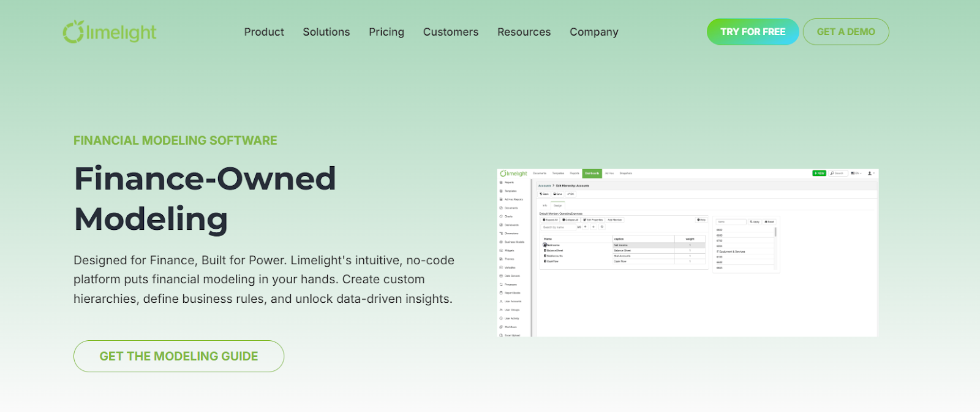Click the Save button in the hierarchy editor
This screenshot has width=980, height=412.
[557, 194]
